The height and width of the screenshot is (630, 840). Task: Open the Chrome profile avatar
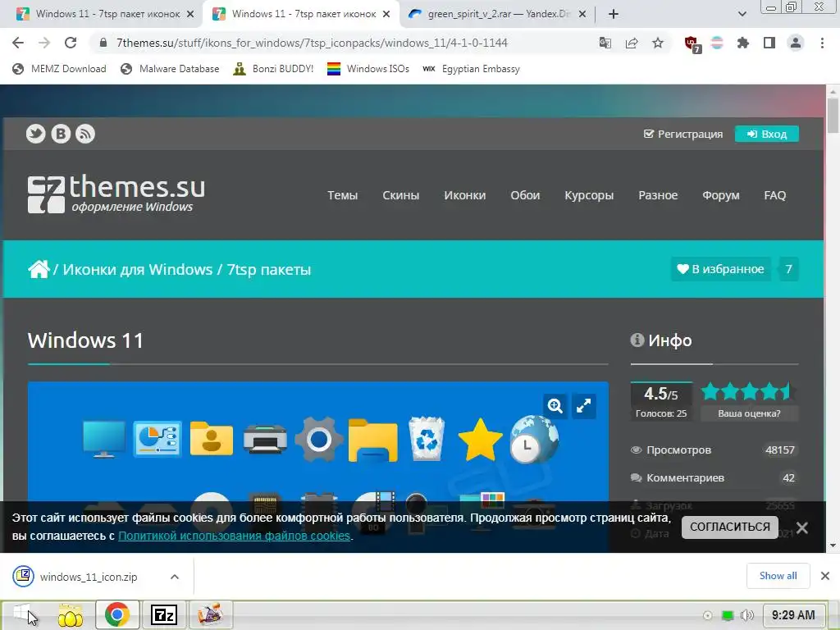pos(796,43)
